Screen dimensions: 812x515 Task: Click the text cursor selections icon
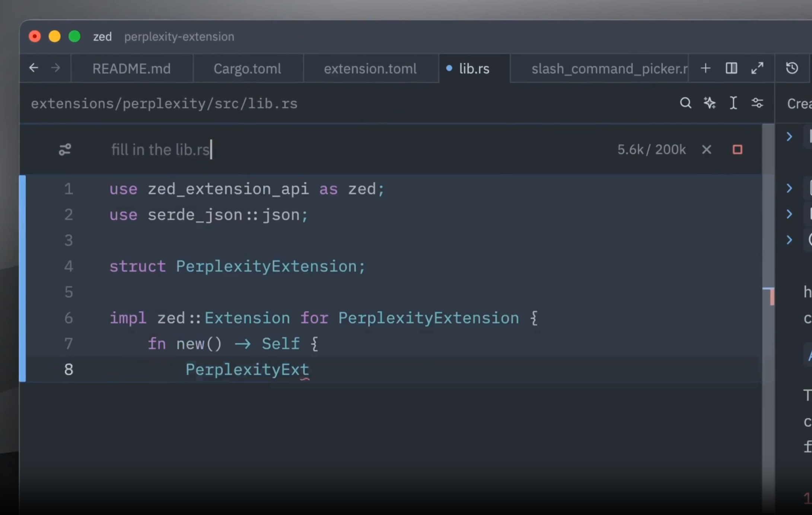pyautogui.click(x=733, y=103)
